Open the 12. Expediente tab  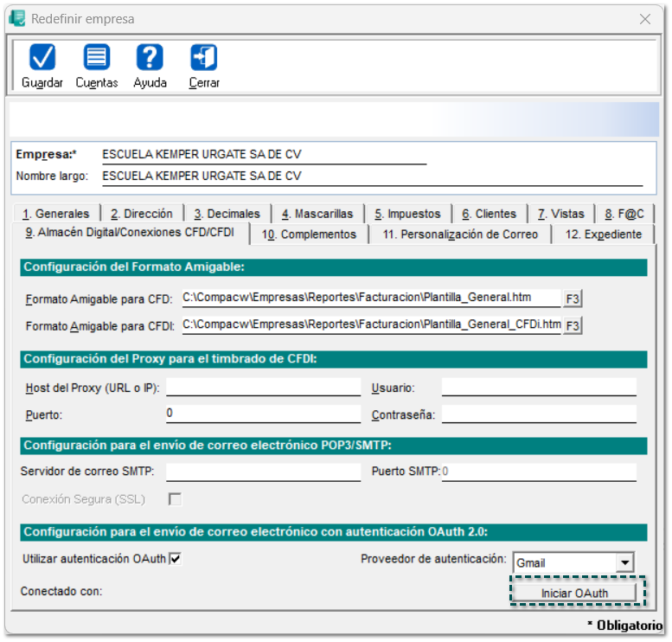pyautogui.click(x=603, y=234)
